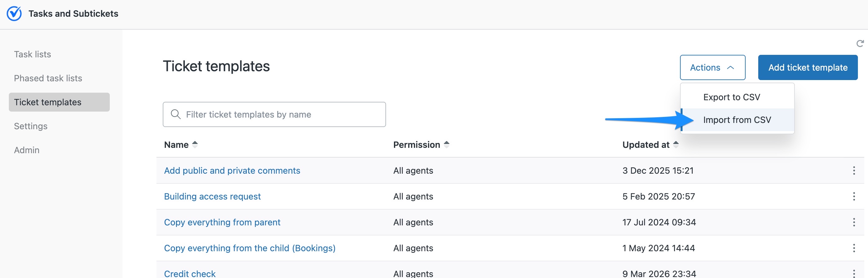Viewport: 868px width, 278px height.
Task: Open kebab menu for Add public and private comments
Action: (x=854, y=170)
